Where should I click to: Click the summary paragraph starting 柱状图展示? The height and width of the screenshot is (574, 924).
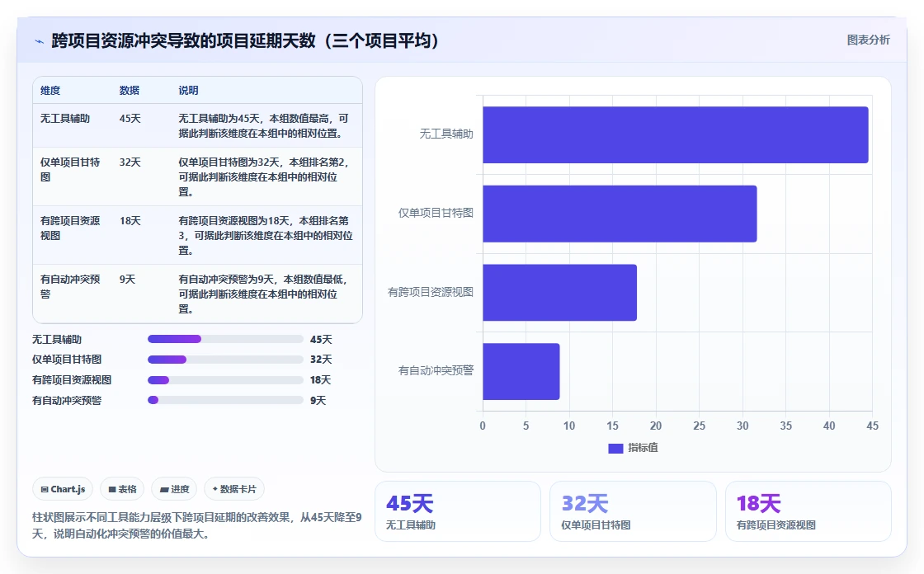click(197, 525)
